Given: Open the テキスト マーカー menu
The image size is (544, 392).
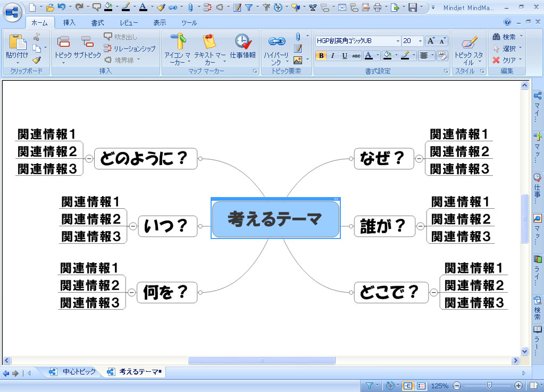Looking at the screenshot, I should click(x=210, y=49).
